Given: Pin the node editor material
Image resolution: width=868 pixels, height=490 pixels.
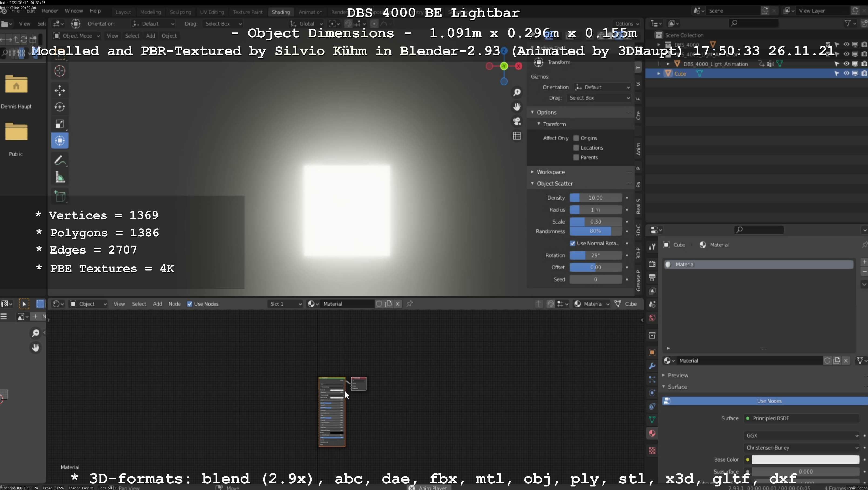Looking at the screenshot, I should (409, 304).
